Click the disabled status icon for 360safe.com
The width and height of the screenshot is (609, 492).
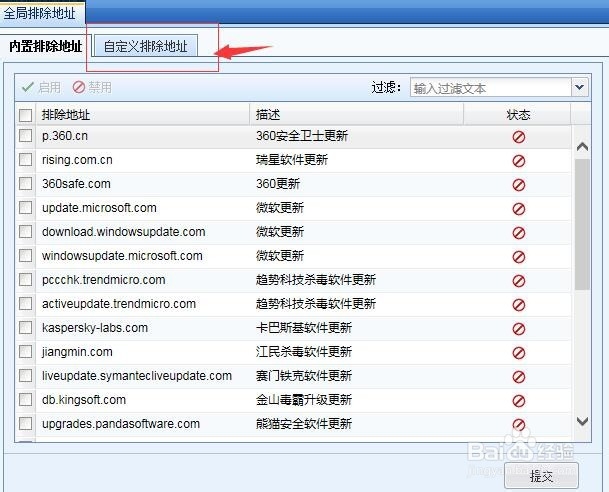[x=519, y=185]
